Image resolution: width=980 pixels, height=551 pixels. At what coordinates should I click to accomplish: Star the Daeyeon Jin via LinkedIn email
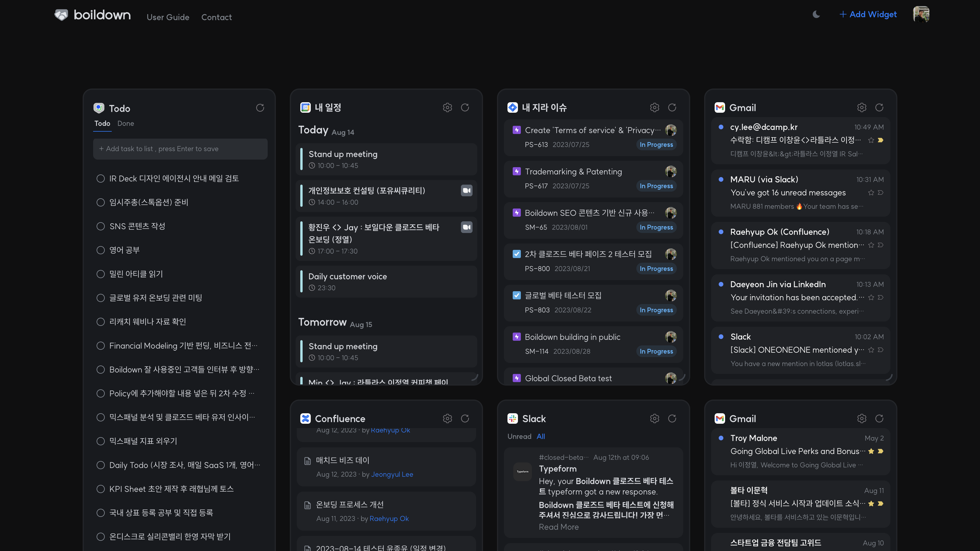[871, 297]
